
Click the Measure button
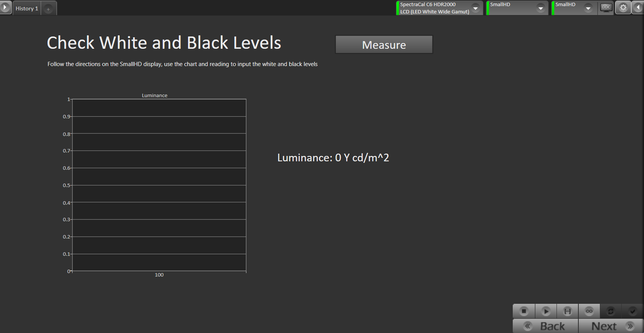pos(384,45)
